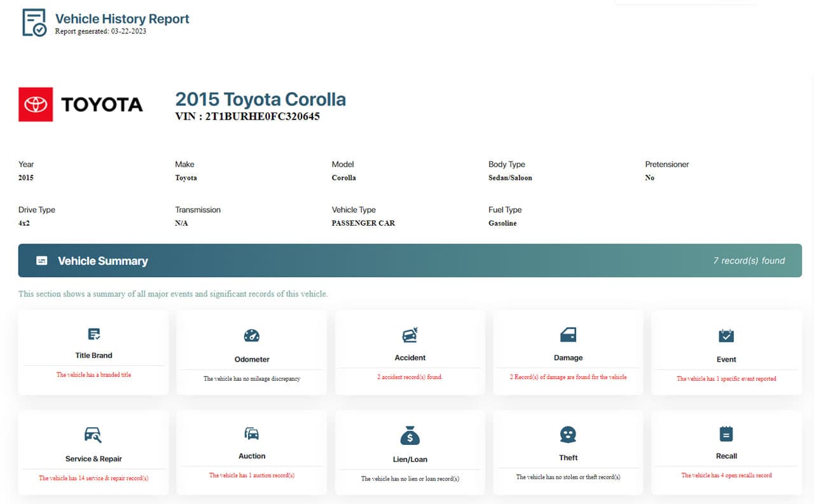Image resolution: width=814 pixels, height=504 pixels.
Task: Click '2 accident record(s) found' text
Action: (x=410, y=377)
